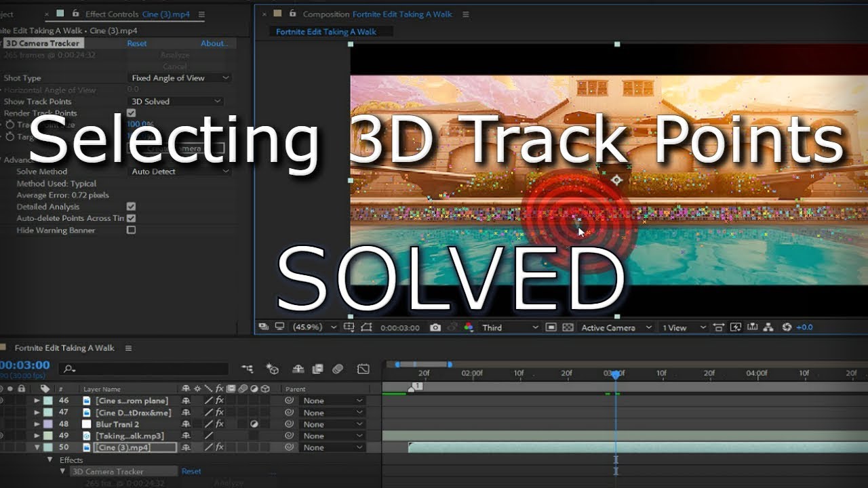Toggle the shy switch on layer 49

(x=186, y=436)
